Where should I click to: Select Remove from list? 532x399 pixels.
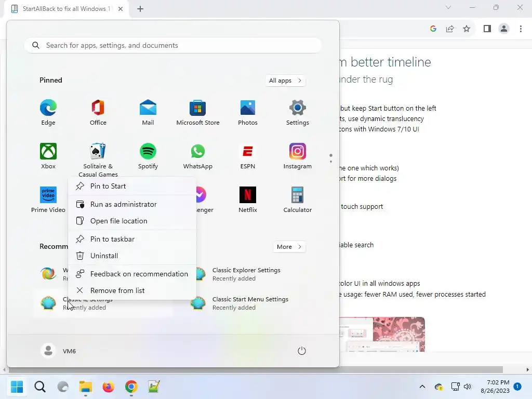coord(132,290)
